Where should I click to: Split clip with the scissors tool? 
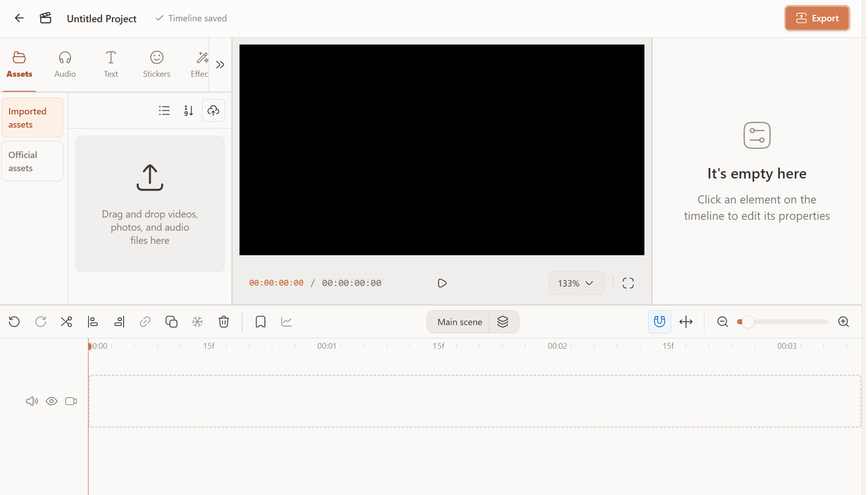click(x=66, y=322)
